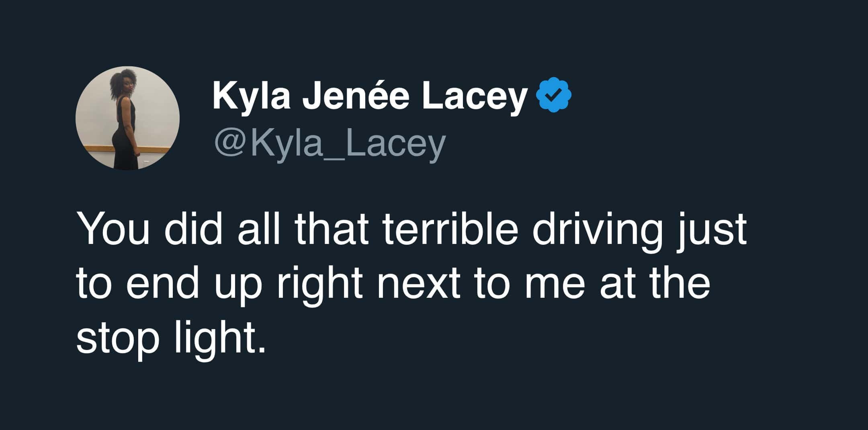
Task: Click the phrase "stop light." in the tweet
Action: coord(171,340)
